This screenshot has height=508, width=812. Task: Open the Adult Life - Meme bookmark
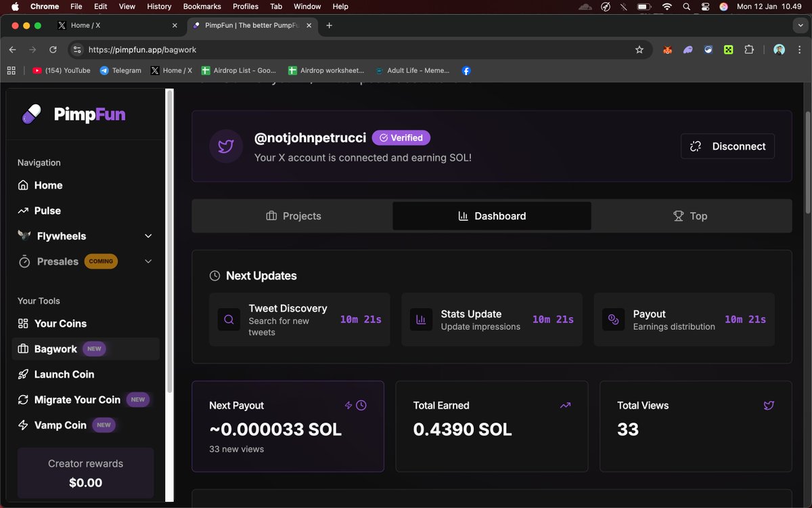(413, 70)
